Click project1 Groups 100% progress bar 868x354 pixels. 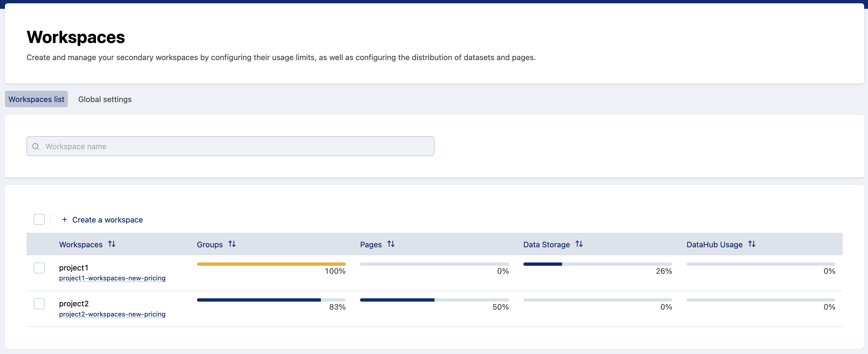[x=271, y=264]
